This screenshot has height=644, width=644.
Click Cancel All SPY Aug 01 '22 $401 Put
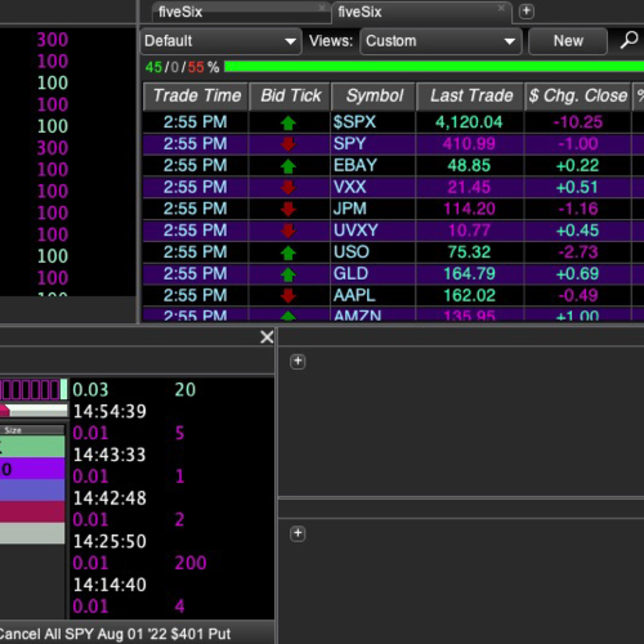click(x=115, y=634)
